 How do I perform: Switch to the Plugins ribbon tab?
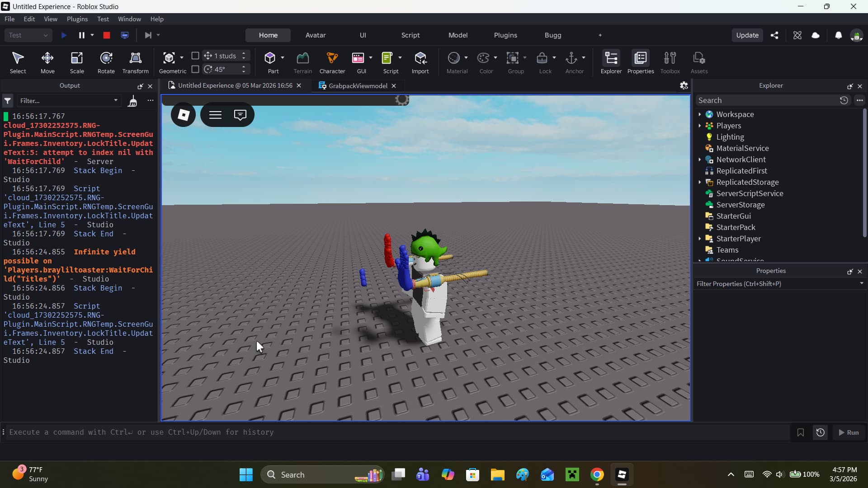click(x=505, y=35)
